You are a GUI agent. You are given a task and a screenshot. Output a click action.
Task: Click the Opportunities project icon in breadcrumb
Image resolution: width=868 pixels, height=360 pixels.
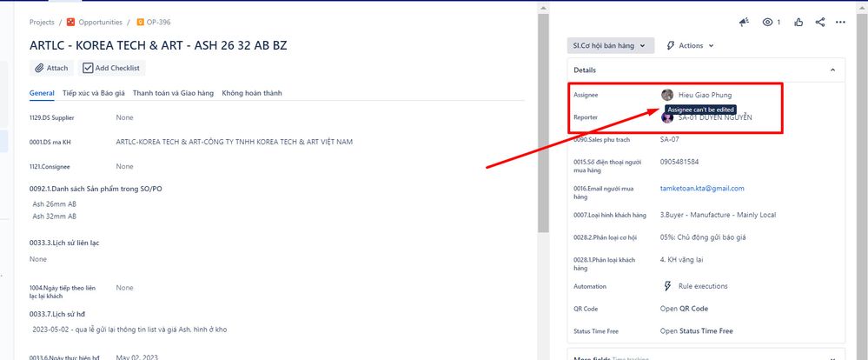(71, 22)
